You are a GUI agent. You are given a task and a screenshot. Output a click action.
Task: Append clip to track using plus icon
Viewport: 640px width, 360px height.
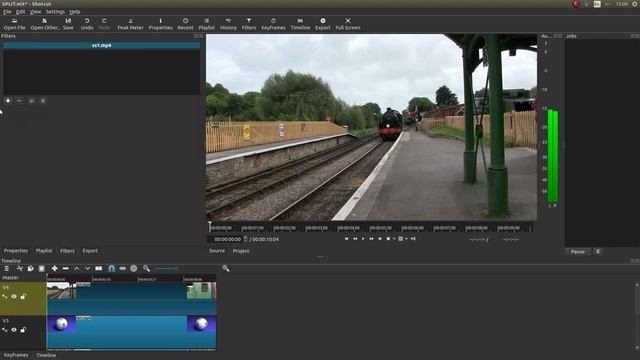click(54, 268)
